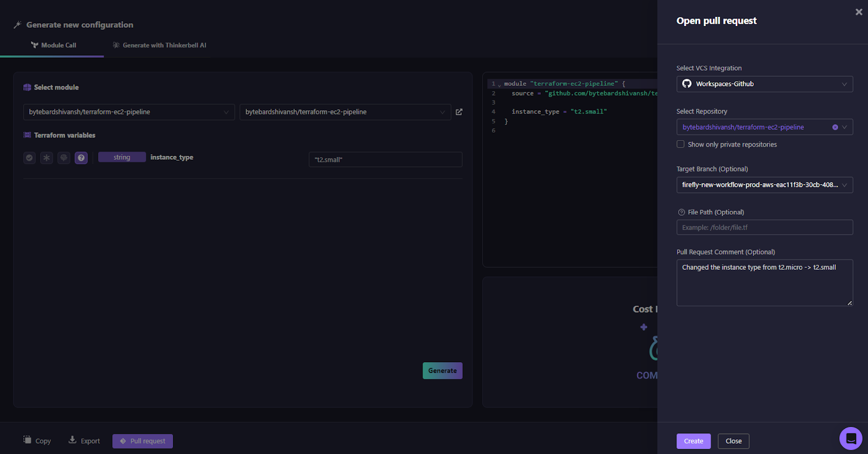The image size is (868, 454).
Task: Click the Create button
Action: [693, 441]
